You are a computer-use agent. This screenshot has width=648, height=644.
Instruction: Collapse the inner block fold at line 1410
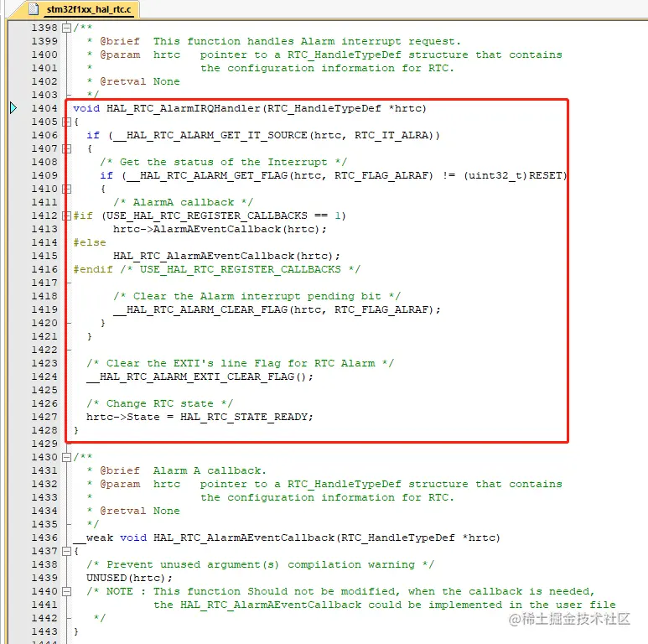[x=66, y=189]
